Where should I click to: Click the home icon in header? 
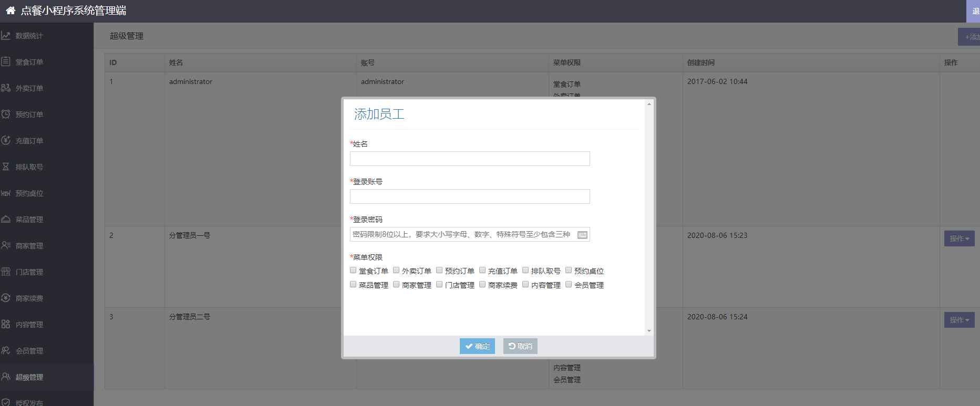click(x=11, y=11)
